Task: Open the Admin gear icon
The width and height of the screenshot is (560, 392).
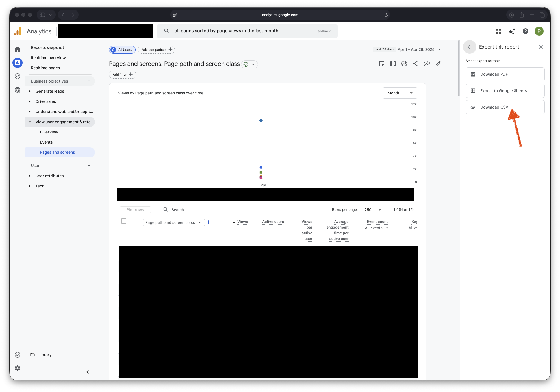Action: point(18,368)
